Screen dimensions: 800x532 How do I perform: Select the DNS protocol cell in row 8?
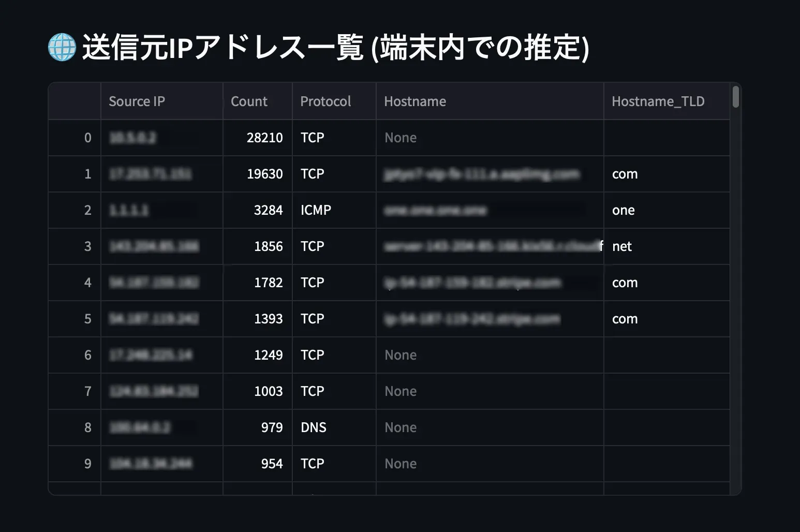(314, 427)
